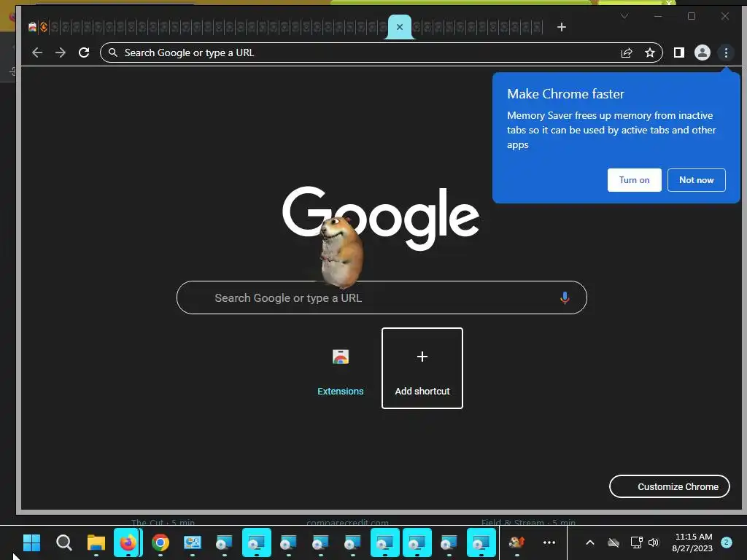Open the clock showing 11:15 AM

coord(693,542)
